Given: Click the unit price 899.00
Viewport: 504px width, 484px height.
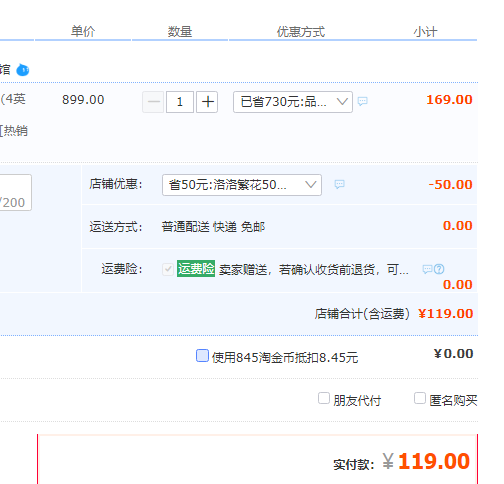Looking at the screenshot, I should (x=83, y=100).
